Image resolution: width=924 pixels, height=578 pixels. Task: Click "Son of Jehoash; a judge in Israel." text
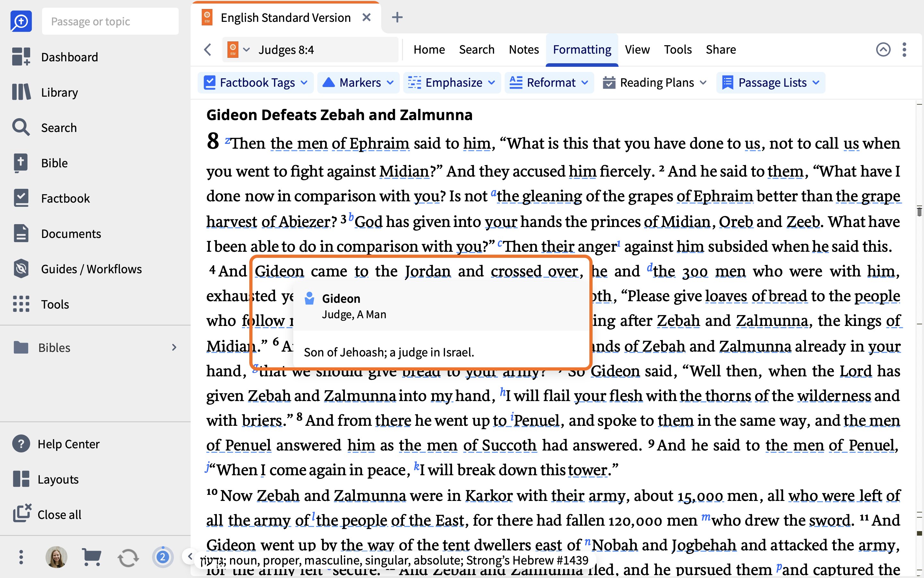coord(389,352)
